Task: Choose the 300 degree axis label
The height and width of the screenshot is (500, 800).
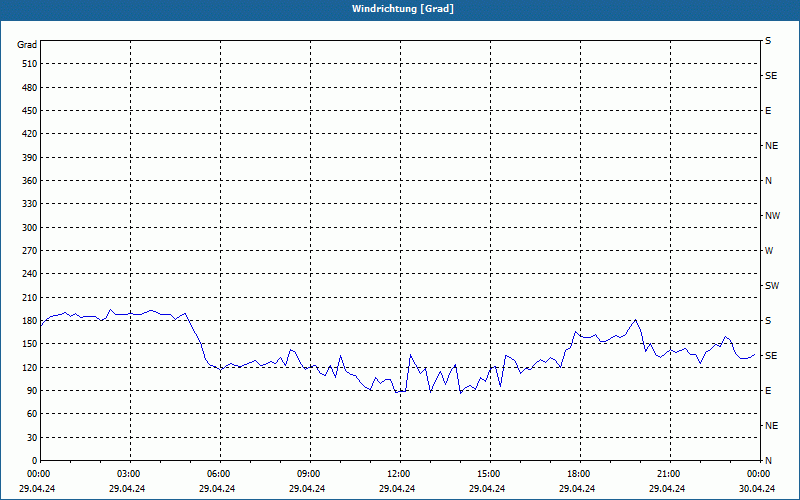Action: (x=30, y=228)
